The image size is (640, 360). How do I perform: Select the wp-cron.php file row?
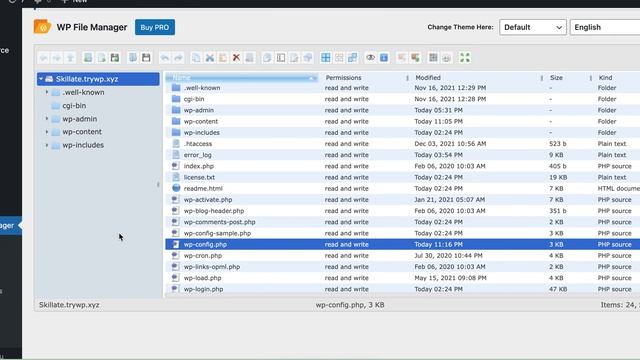(x=402, y=256)
